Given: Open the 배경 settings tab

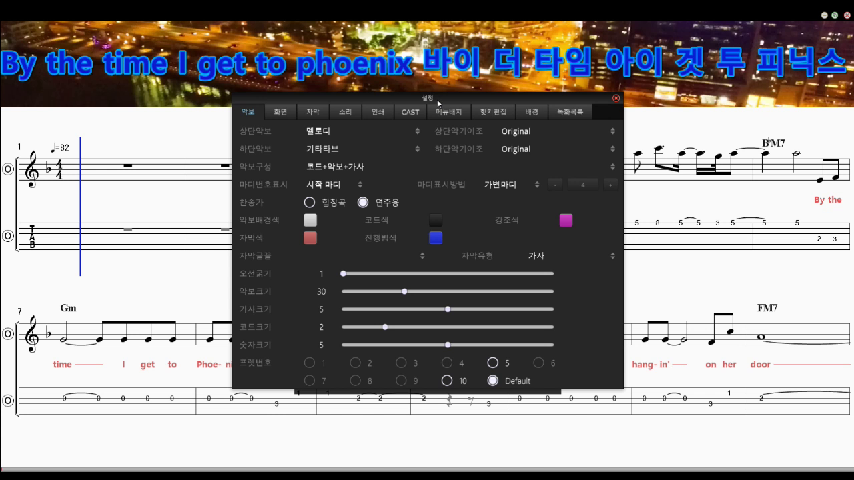Looking at the screenshot, I should click(532, 112).
